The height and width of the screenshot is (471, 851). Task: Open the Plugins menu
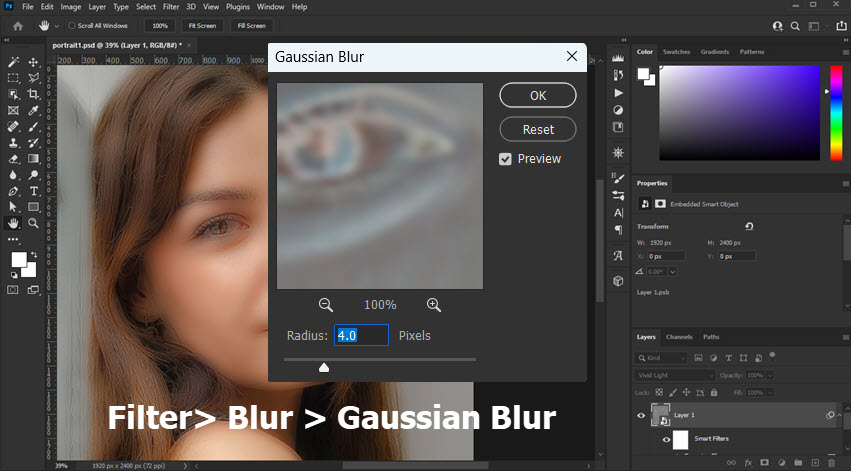coord(238,7)
